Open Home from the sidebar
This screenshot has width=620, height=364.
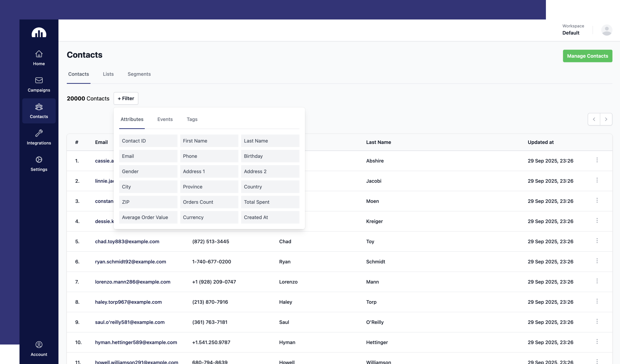(39, 58)
